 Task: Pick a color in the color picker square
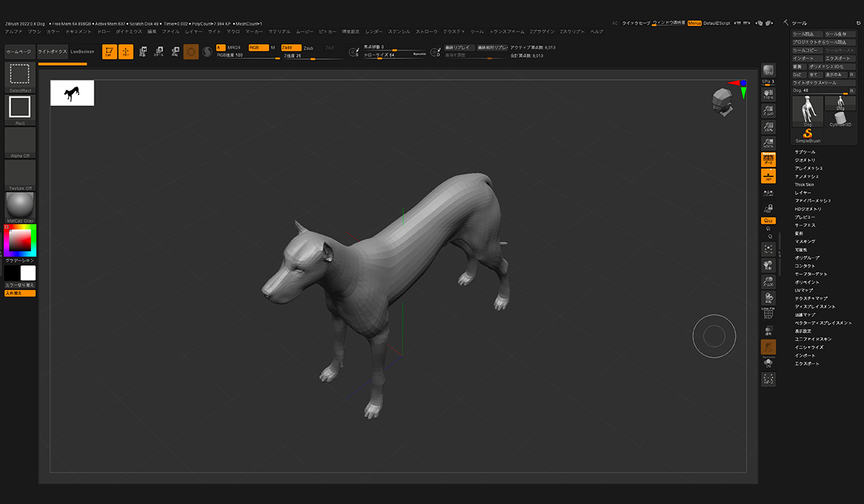20,240
